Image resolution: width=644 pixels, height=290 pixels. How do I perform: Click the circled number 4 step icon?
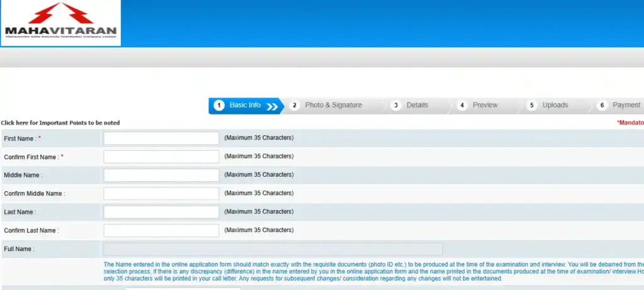pyautogui.click(x=462, y=106)
